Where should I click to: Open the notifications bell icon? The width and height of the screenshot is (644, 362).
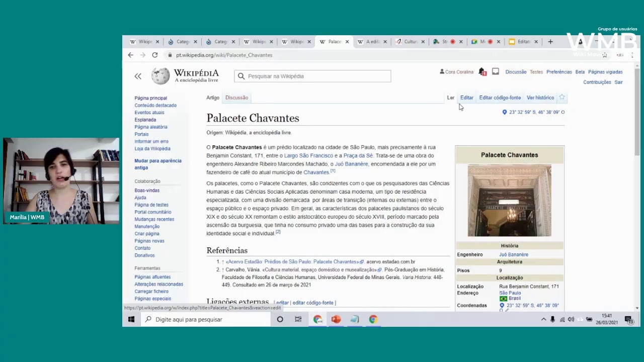click(x=482, y=72)
